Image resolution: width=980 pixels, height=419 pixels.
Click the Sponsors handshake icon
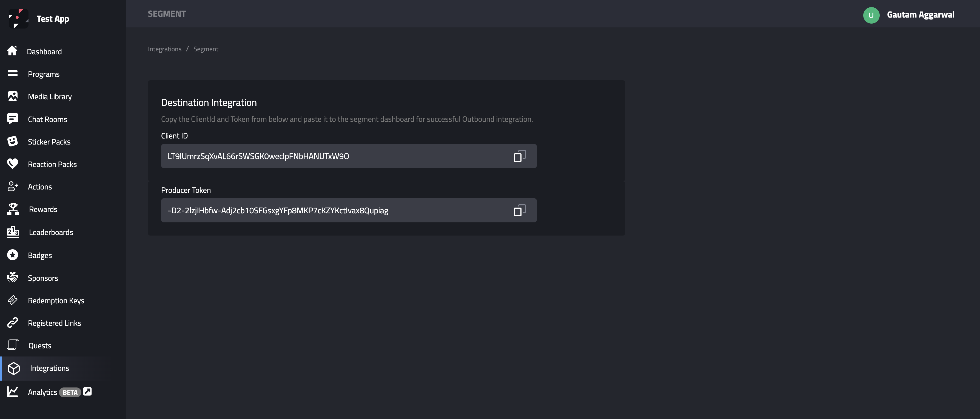pyautogui.click(x=13, y=278)
